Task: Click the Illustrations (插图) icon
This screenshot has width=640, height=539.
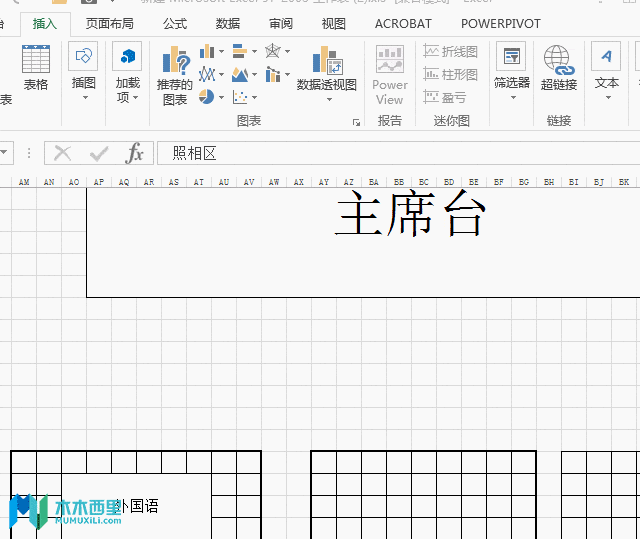Action: pyautogui.click(x=84, y=68)
